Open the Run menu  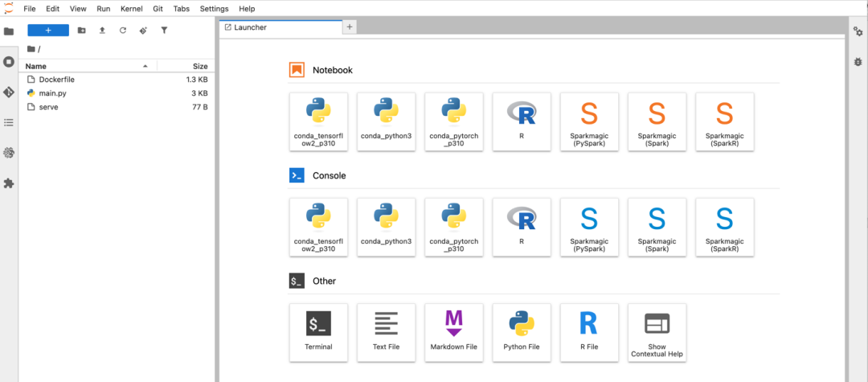[104, 9]
